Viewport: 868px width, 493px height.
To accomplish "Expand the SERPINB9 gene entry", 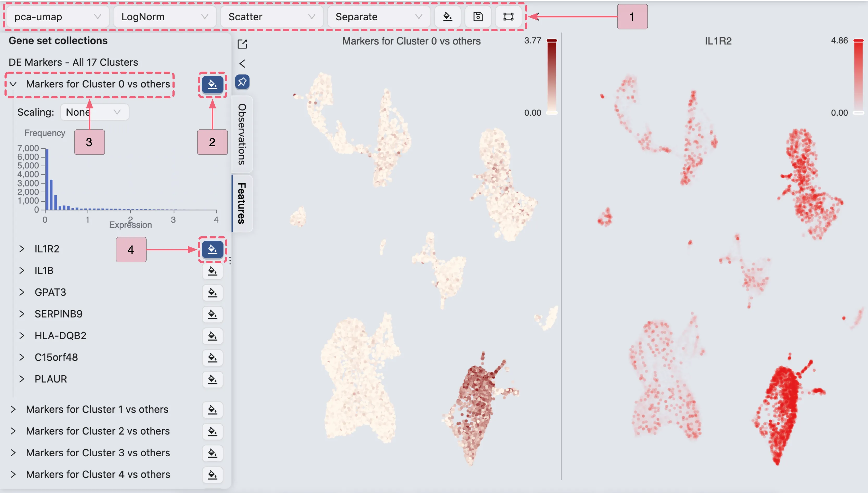I will click(x=22, y=314).
